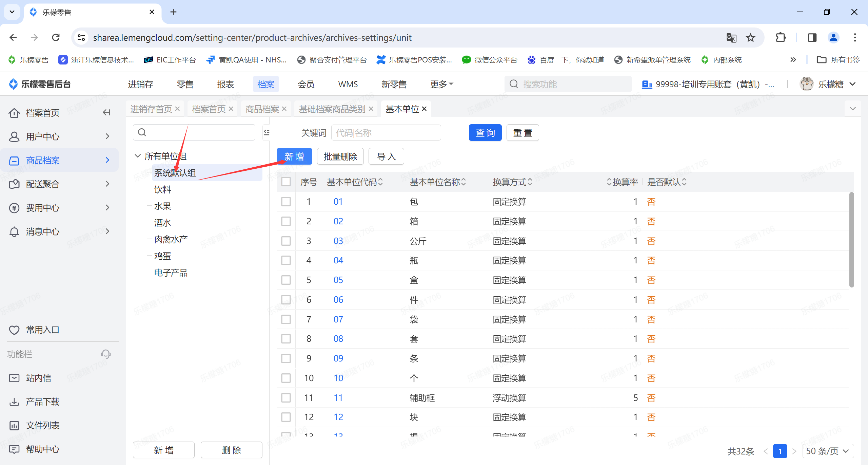Show more bookmarks chevron
Image resolution: width=868 pixels, height=465 pixels.
tap(793, 60)
